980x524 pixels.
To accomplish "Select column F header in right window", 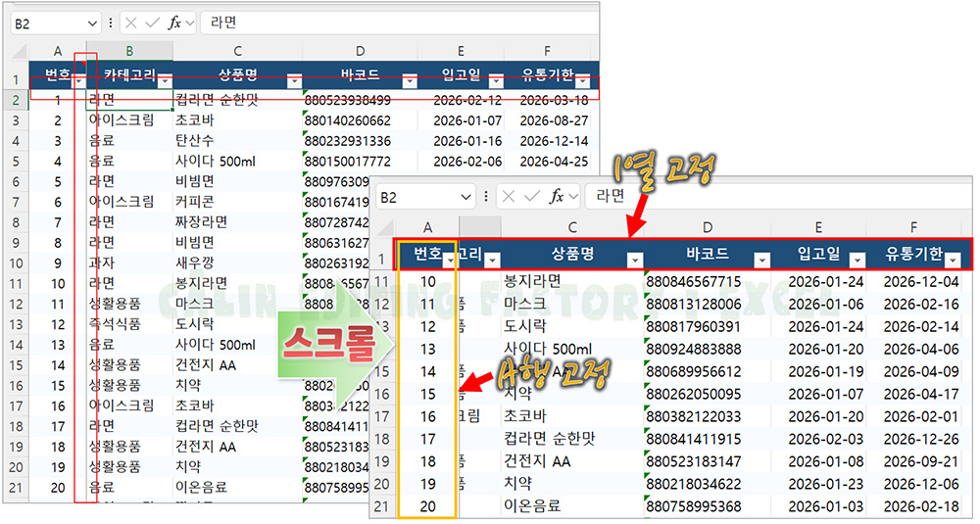I will (913, 227).
